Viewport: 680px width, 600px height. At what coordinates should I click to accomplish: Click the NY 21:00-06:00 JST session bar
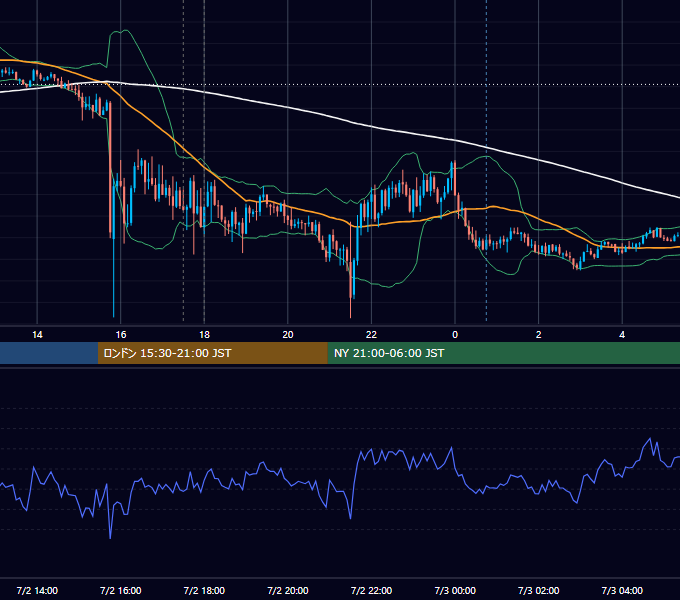point(503,353)
